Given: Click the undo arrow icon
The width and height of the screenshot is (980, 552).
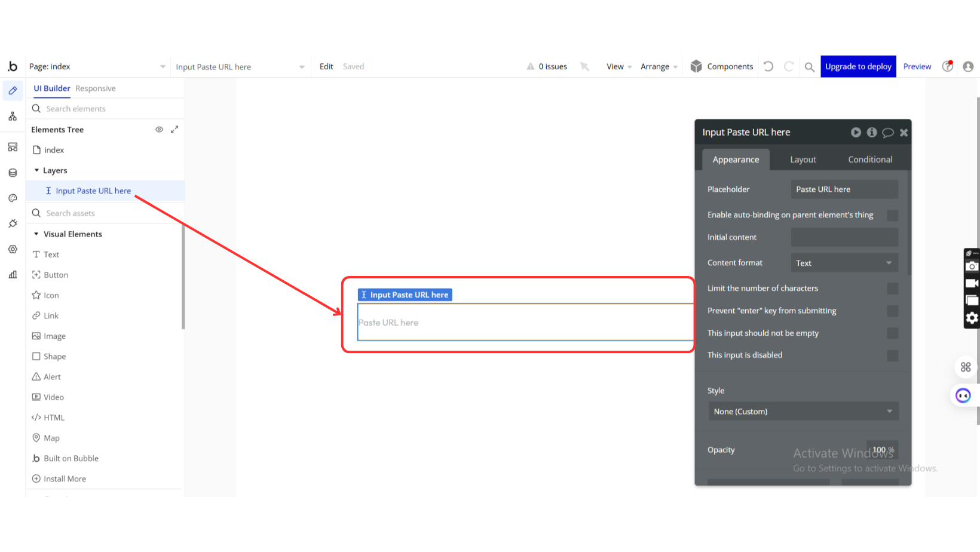Looking at the screenshot, I should (x=768, y=66).
